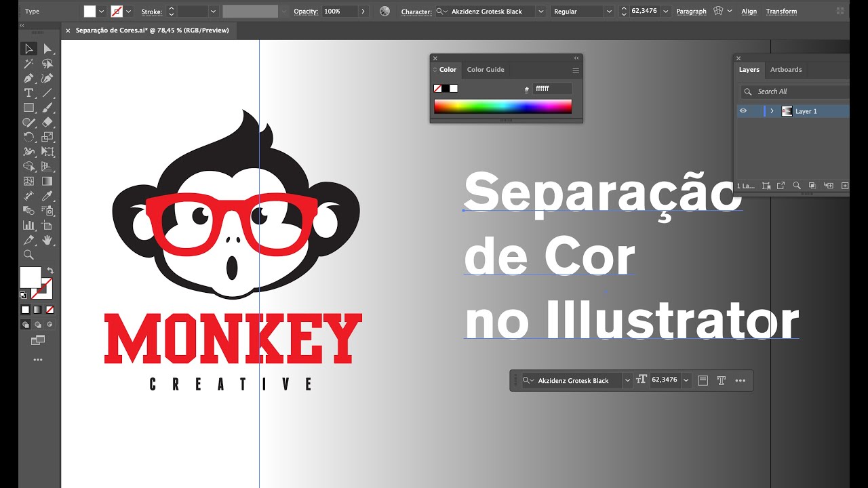Reset to default fill and stroke
The image size is (868, 488).
tap(24, 296)
